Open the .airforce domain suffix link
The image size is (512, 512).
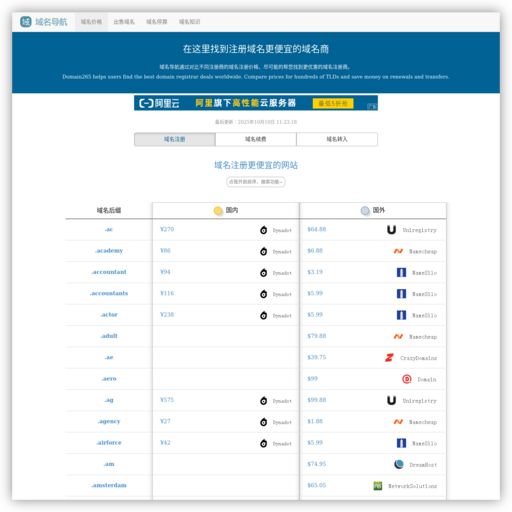(x=109, y=443)
